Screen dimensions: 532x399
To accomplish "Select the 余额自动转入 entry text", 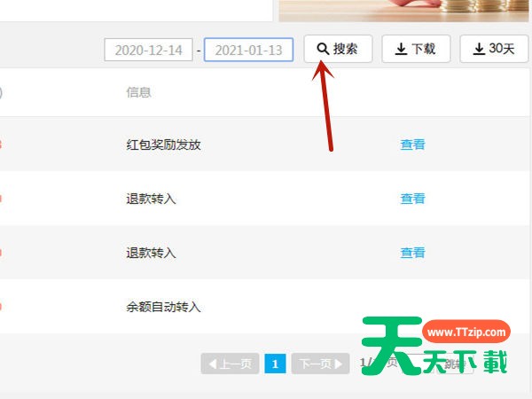I will tap(163, 307).
